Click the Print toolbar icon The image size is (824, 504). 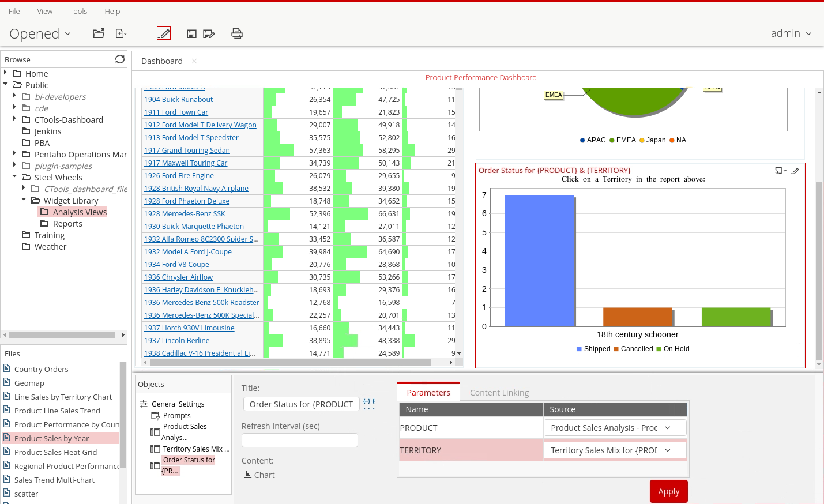pos(237,33)
